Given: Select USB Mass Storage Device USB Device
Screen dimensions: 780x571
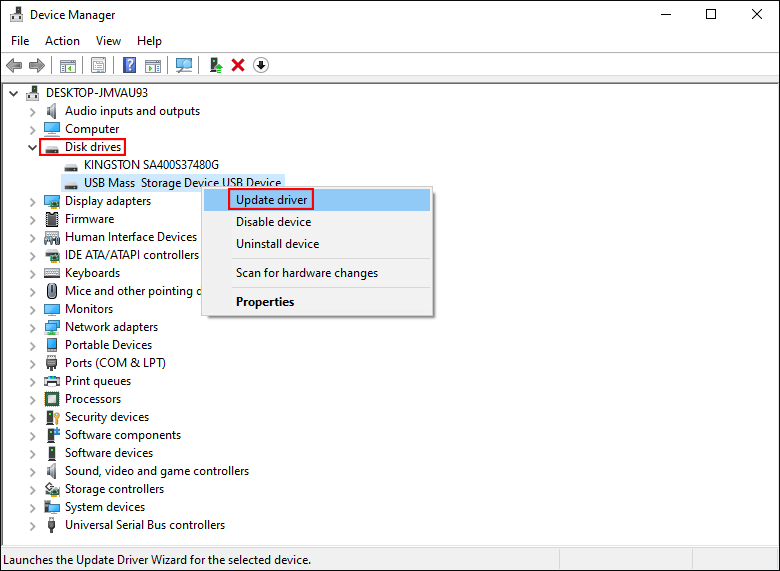Looking at the screenshot, I should pyautogui.click(x=183, y=183).
